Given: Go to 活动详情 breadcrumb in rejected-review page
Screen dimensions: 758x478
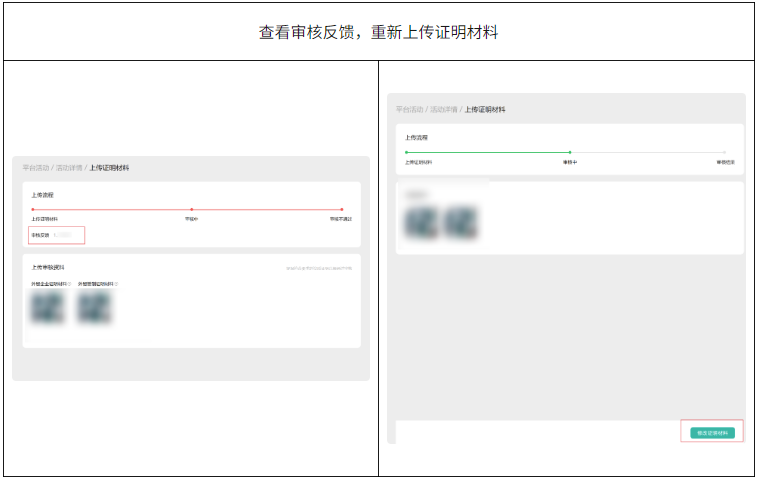Looking at the screenshot, I should click(x=68, y=168).
